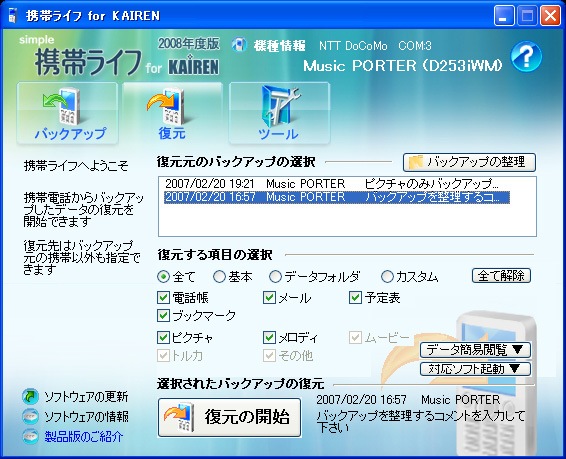
Task: Select the カスタム radio option
Action: (387, 277)
